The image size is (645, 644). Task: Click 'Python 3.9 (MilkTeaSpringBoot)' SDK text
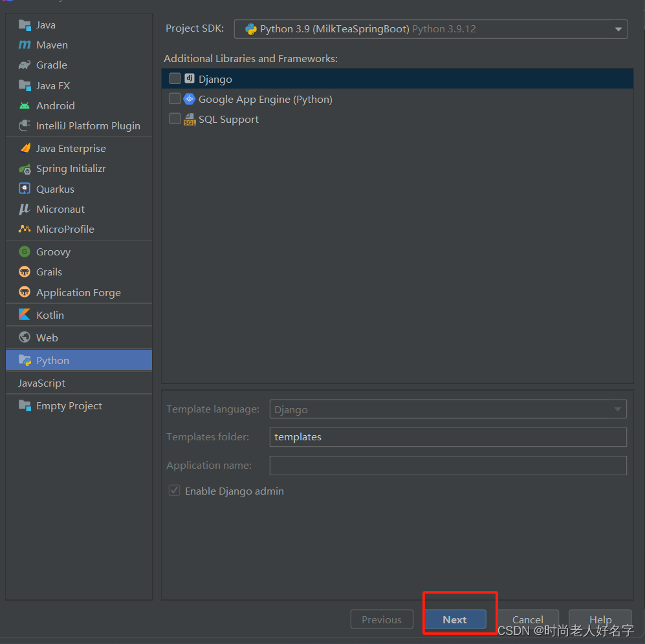[x=334, y=29]
